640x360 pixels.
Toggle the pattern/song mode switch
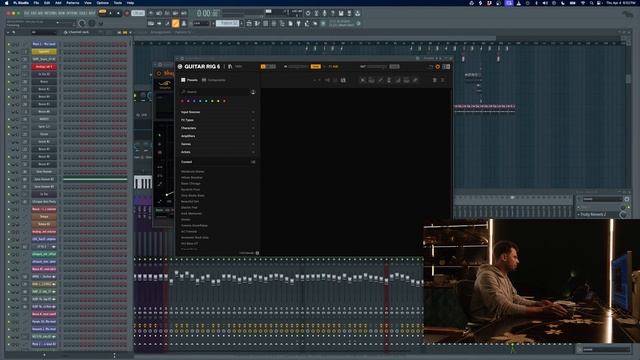[x=102, y=12]
